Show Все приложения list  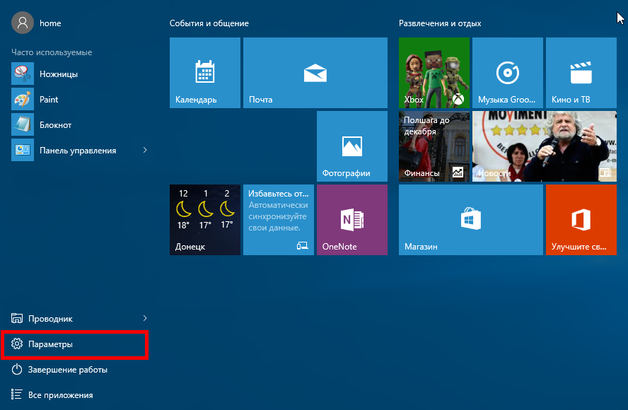click(75, 395)
